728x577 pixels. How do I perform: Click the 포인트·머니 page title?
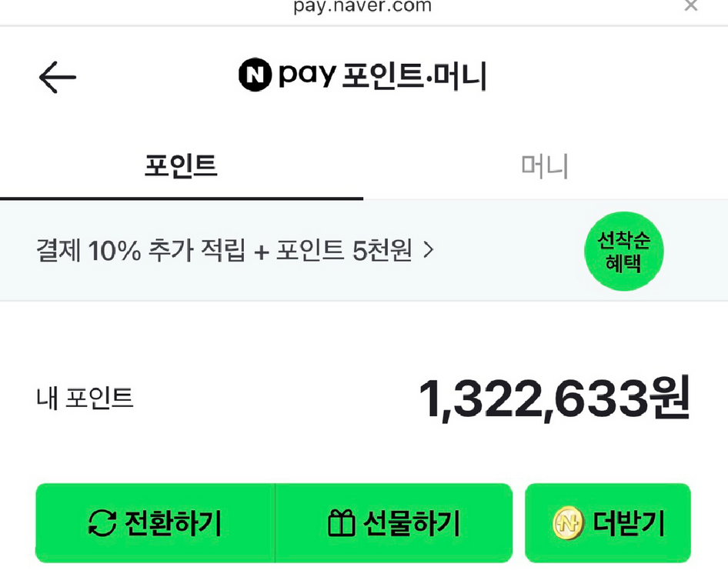click(415, 76)
